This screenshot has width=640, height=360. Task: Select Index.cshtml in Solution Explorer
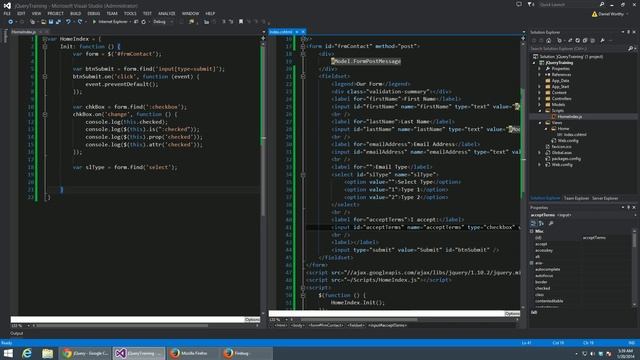pyautogui.click(x=575, y=135)
